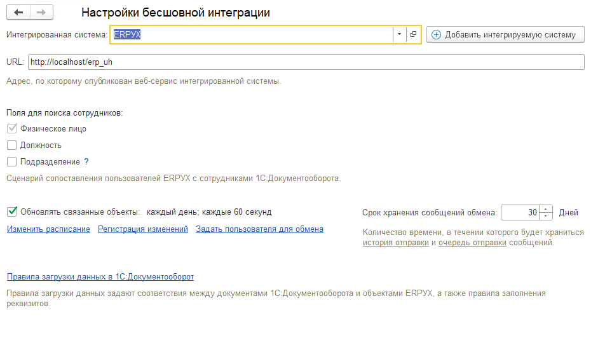Disable Обновлять связанные объекты checkbox
The image size is (612, 364).
click(x=11, y=212)
